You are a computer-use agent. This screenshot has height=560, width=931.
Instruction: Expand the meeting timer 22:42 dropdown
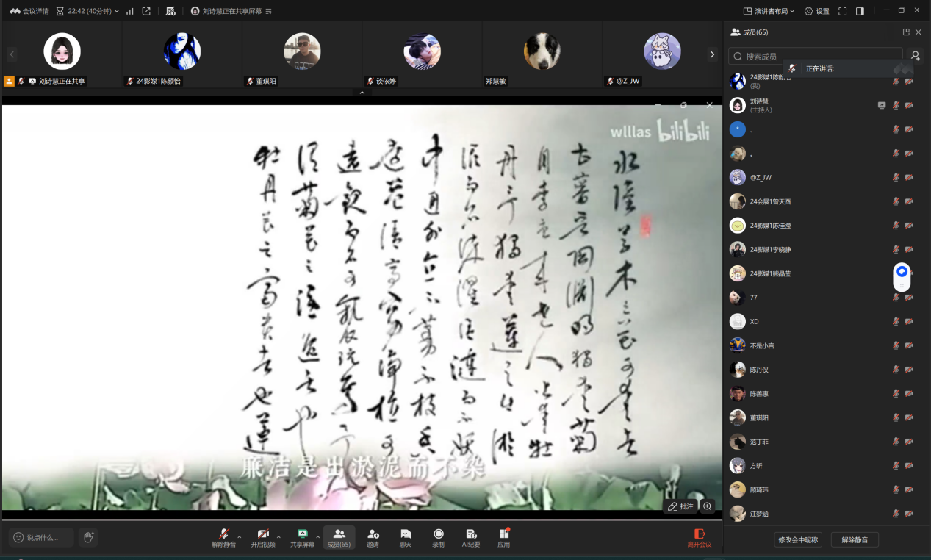(88, 11)
